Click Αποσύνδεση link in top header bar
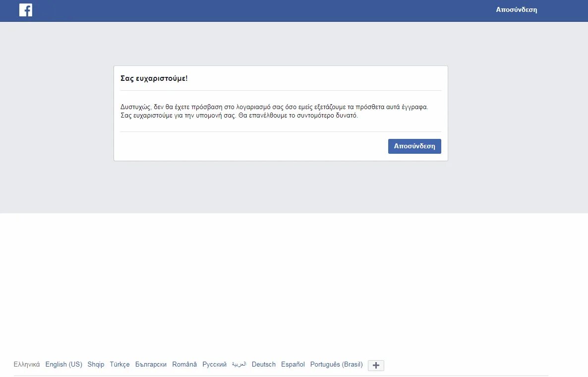Screen dimensions: 588x377 (x=517, y=10)
